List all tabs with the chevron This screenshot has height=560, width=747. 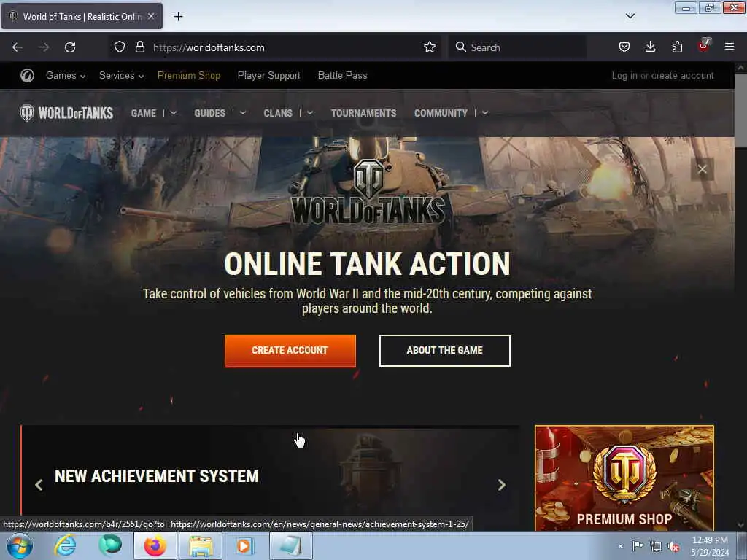coord(630,16)
